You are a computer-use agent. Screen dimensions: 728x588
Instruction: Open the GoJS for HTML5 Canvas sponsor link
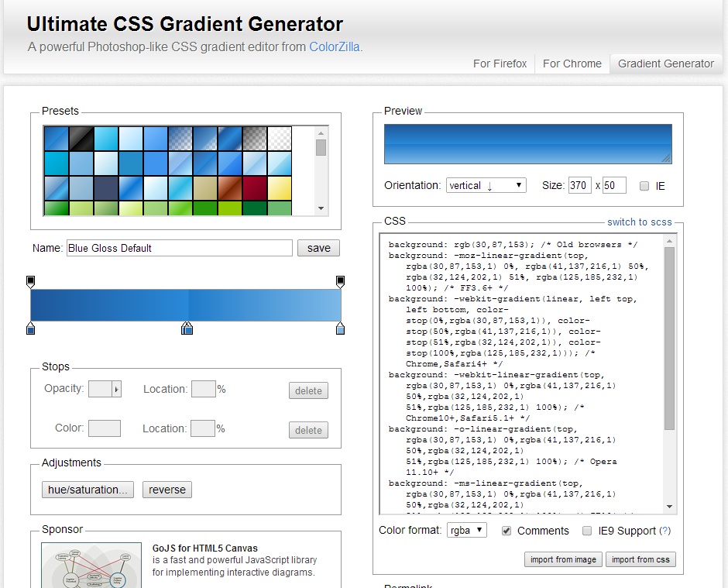204,548
